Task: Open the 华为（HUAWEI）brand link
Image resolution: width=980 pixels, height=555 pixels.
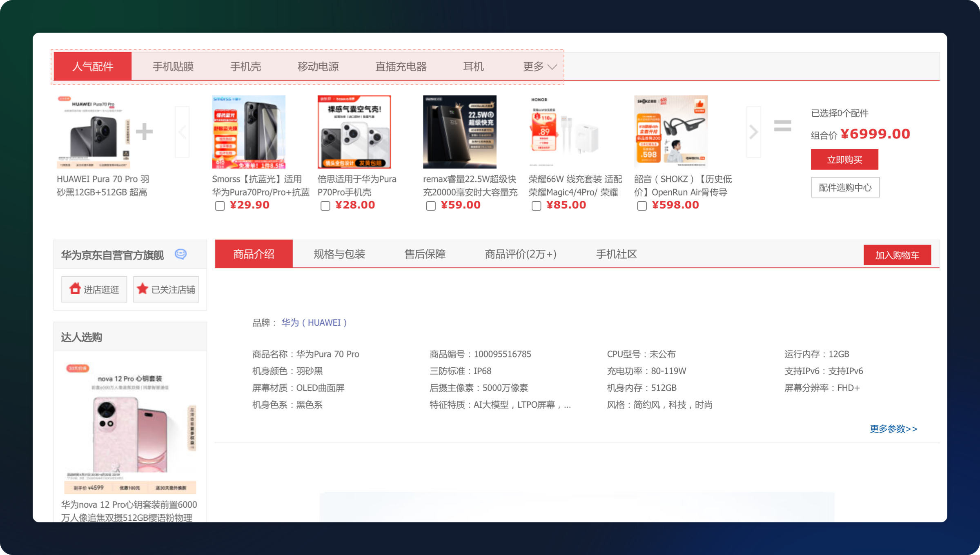Action: (x=314, y=322)
